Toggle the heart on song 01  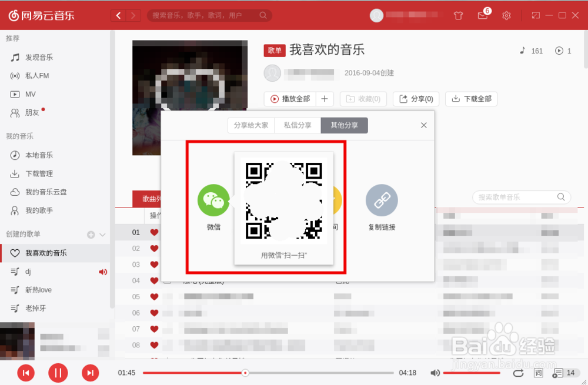point(153,232)
